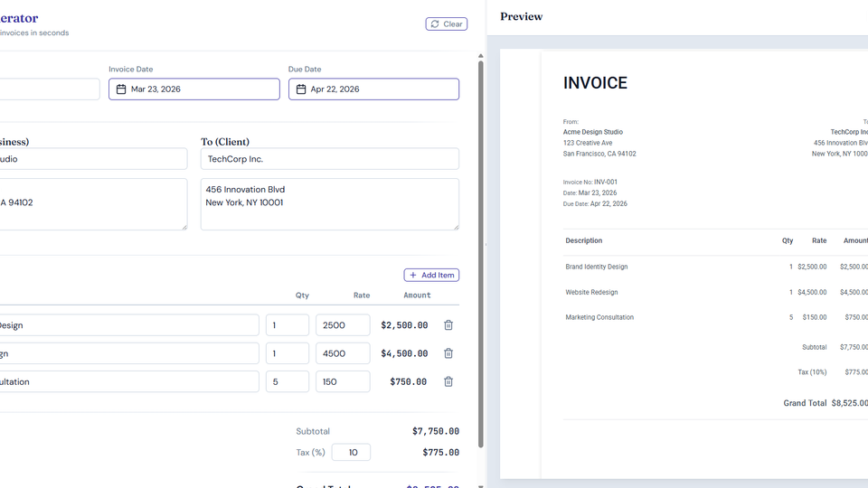Edit the TechCorp Inc. client name field
868x488 pixels.
(329, 159)
